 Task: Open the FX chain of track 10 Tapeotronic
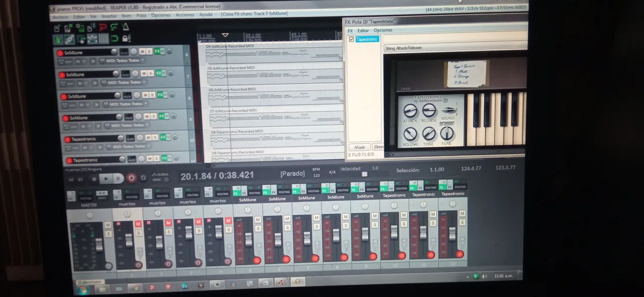pos(164,137)
